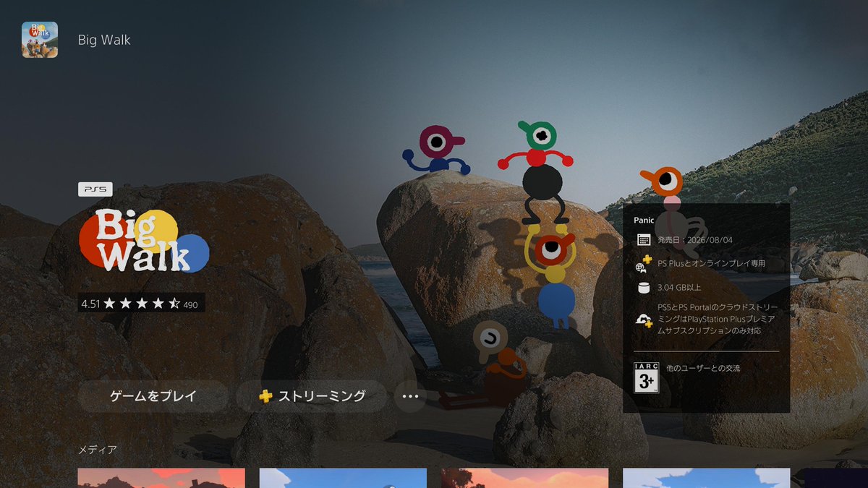The height and width of the screenshot is (488, 868).
Task: Click PS Plusとオンラインプレイ専用 text
Action: (x=711, y=264)
